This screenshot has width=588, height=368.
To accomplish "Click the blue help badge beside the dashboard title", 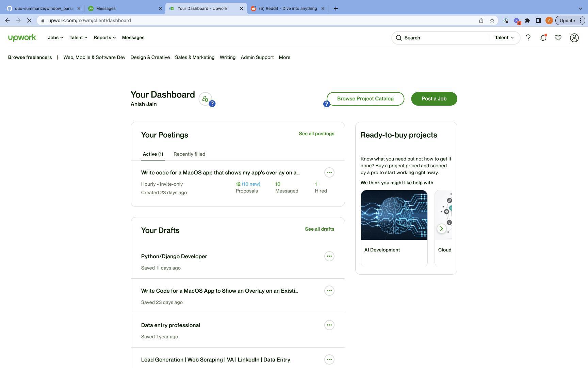I will click(212, 104).
